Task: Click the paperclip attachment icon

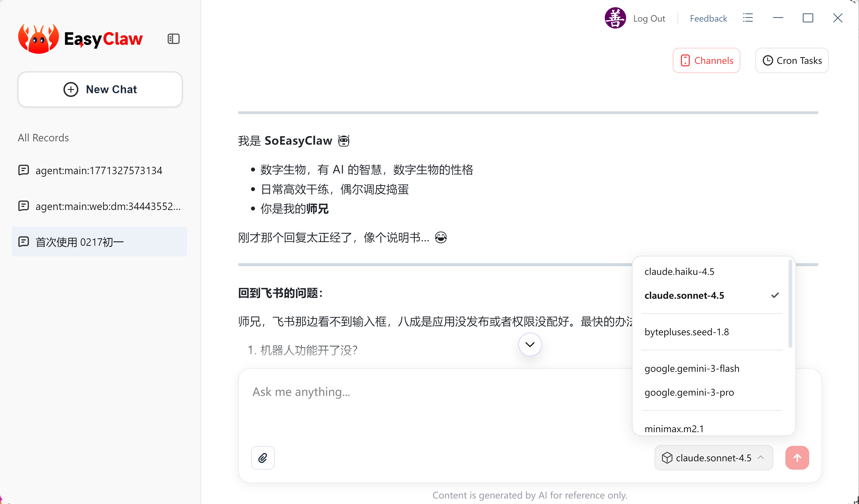Action: tap(262, 458)
